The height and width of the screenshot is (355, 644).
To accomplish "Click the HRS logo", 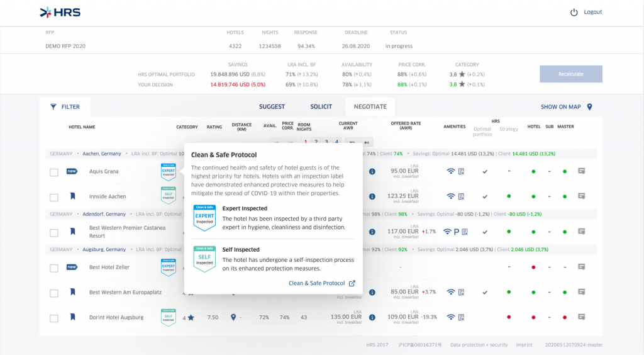I will pyautogui.click(x=60, y=13).
